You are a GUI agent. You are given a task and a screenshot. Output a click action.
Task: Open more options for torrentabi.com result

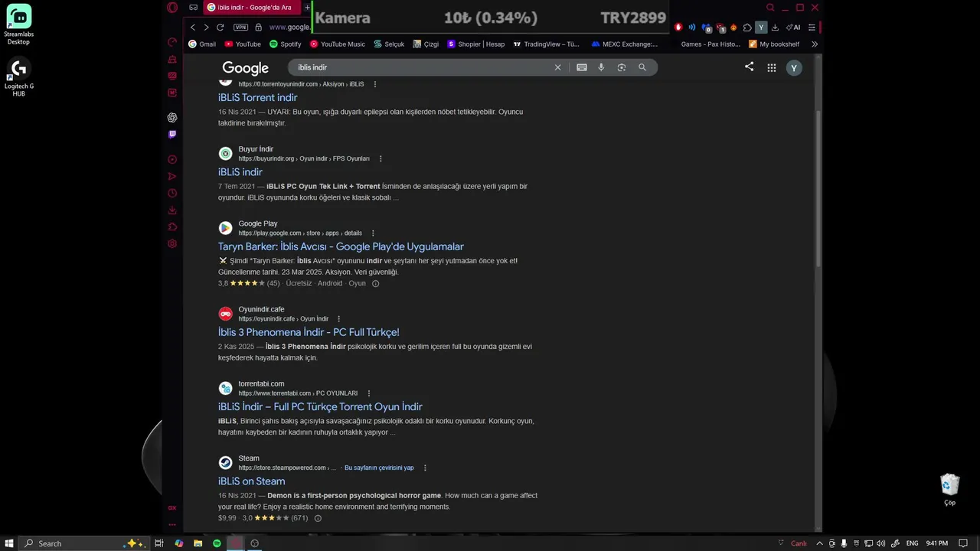(368, 393)
